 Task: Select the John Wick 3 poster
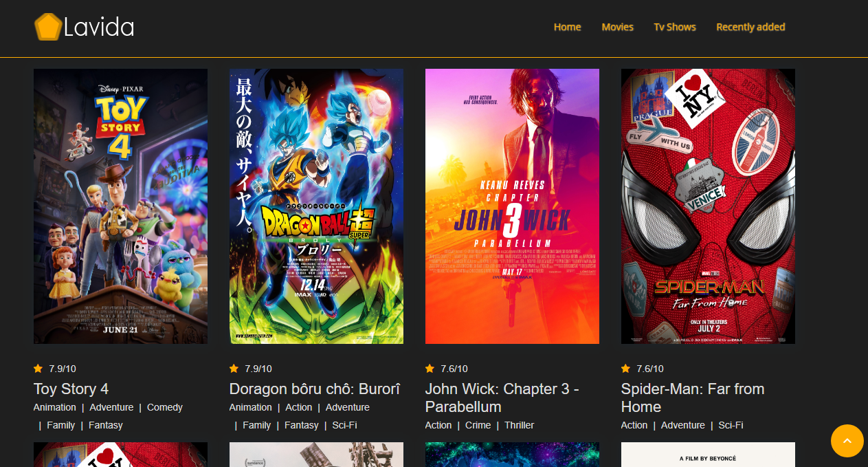512,206
